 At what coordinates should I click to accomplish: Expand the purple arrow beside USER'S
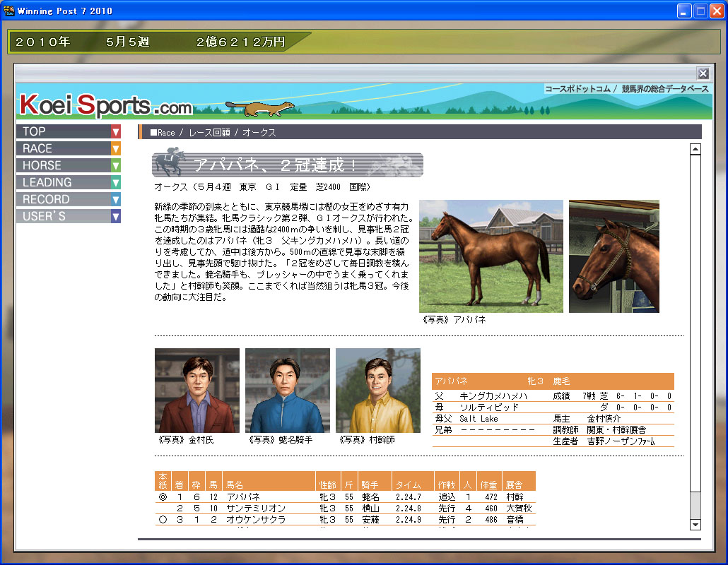116,216
